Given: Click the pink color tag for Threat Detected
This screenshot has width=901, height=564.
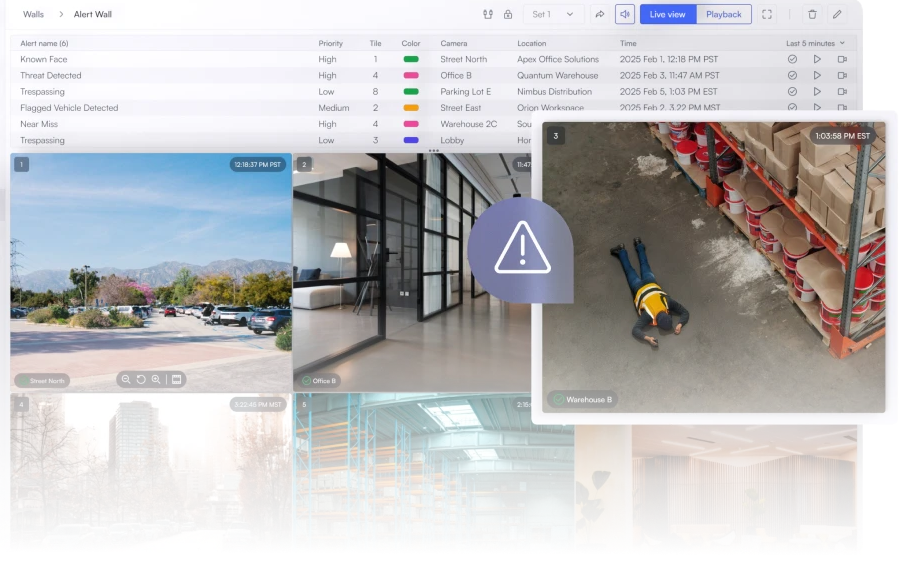Looking at the screenshot, I should pyautogui.click(x=410, y=75).
